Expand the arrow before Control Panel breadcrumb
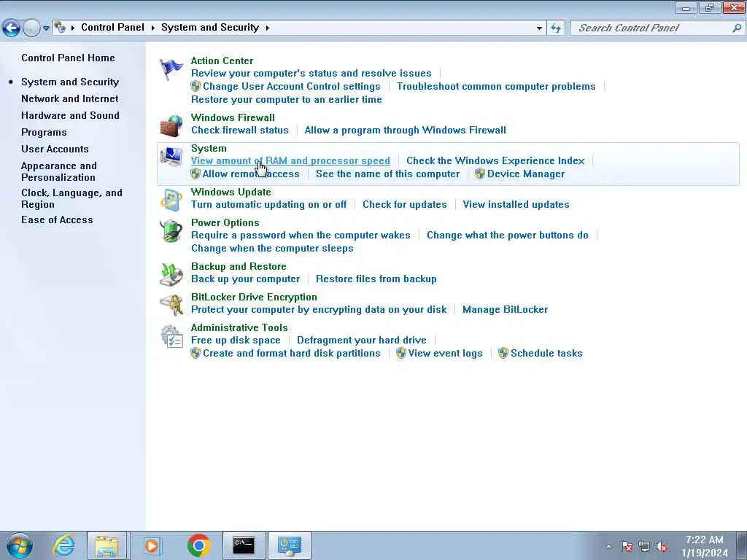 [73, 28]
